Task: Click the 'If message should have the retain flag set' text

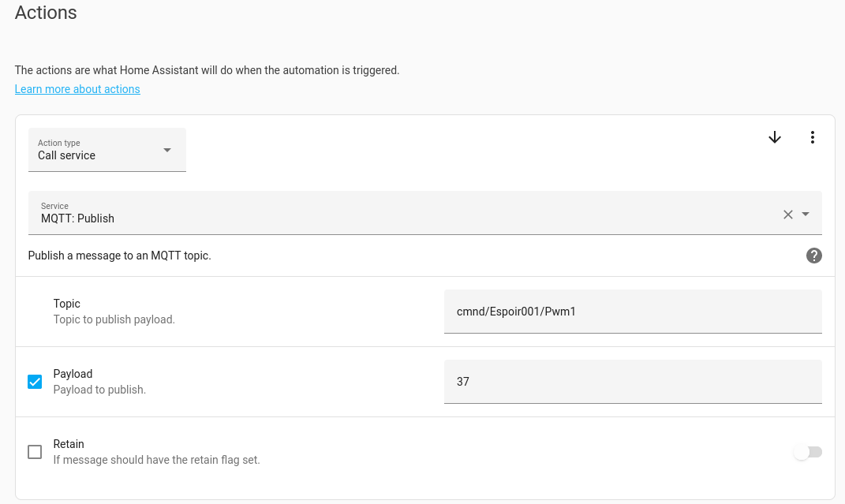Action: click(156, 460)
